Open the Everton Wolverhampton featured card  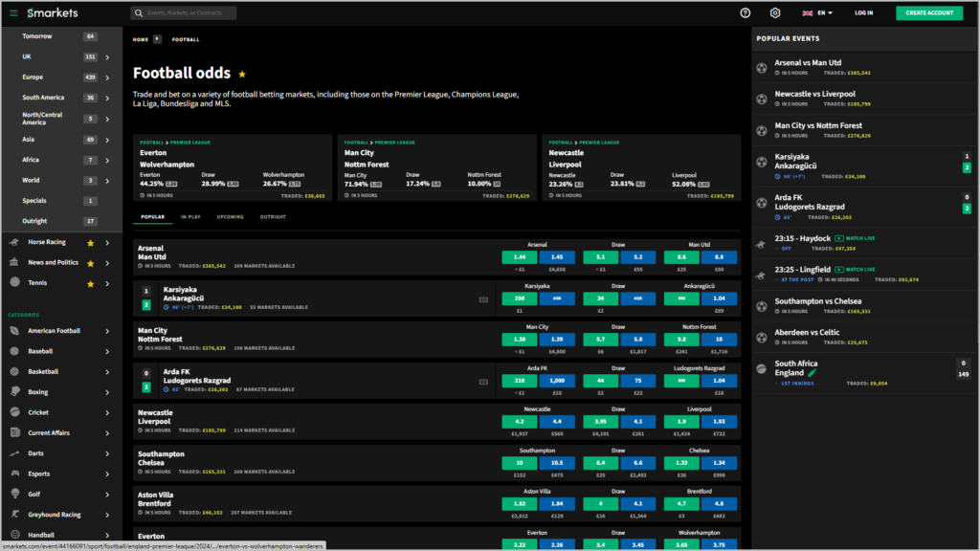coord(233,167)
